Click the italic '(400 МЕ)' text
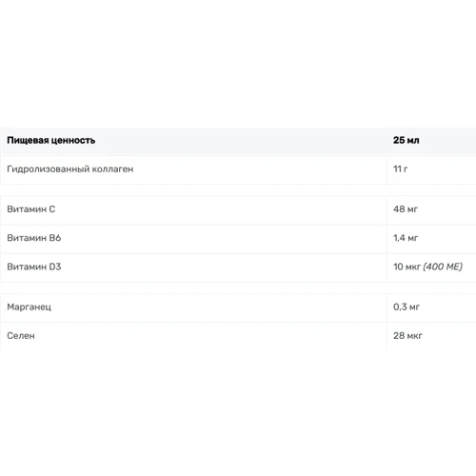 (x=443, y=267)
